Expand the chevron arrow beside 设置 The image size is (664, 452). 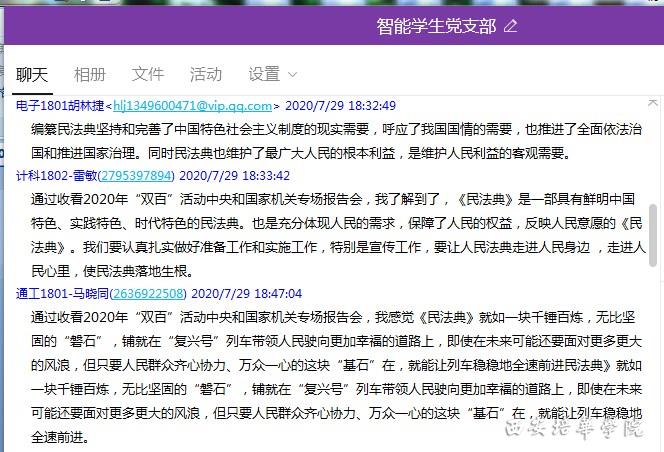click(293, 75)
